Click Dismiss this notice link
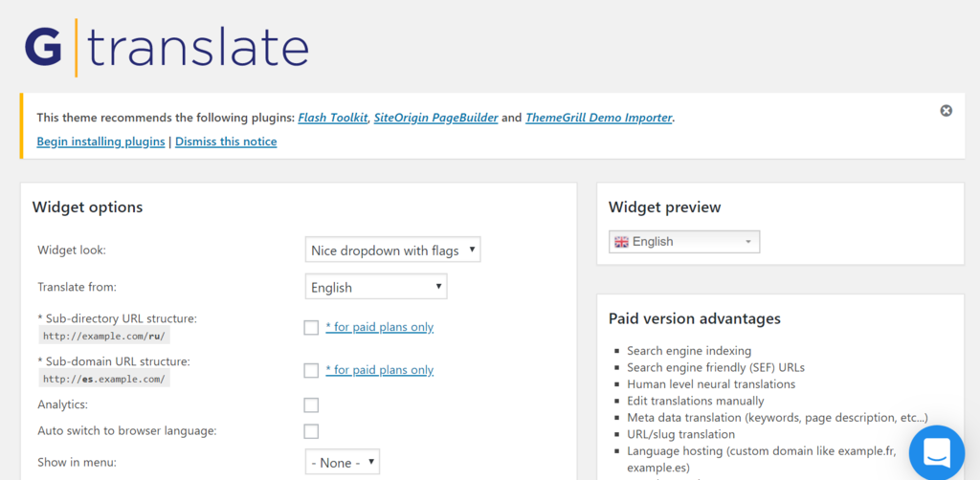 tap(226, 142)
